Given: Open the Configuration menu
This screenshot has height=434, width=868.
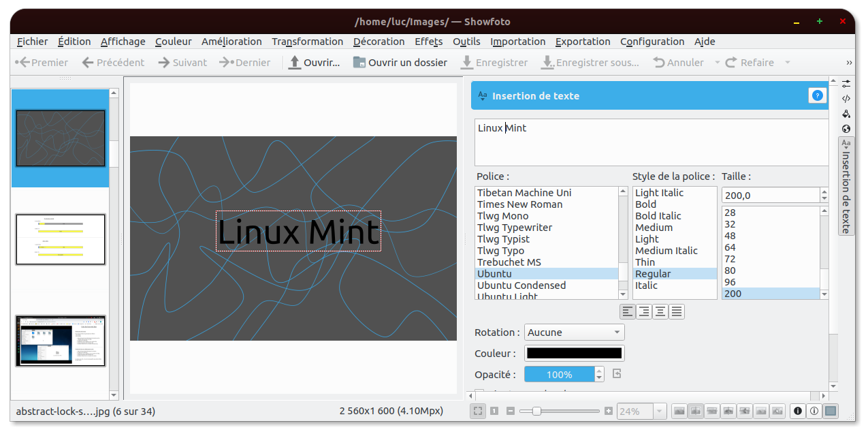Looking at the screenshot, I should pyautogui.click(x=652, y=42).
